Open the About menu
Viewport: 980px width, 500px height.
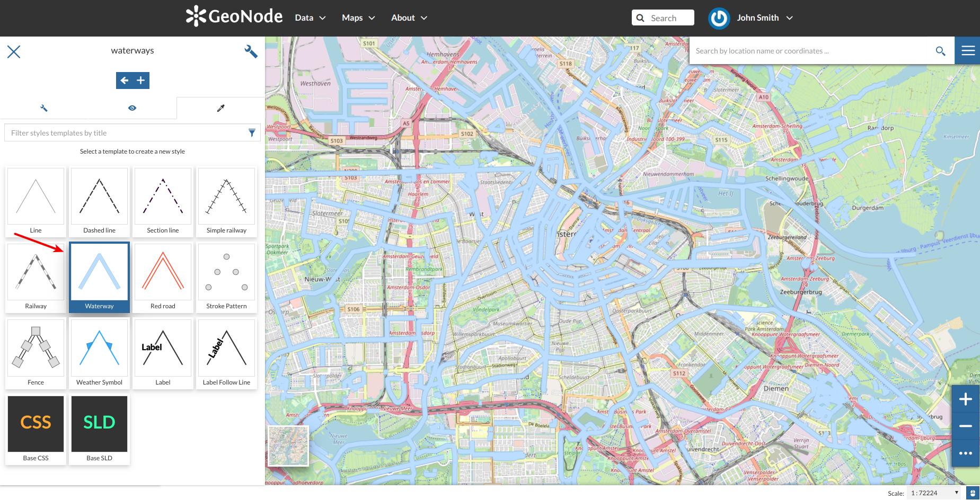(409, 18)
